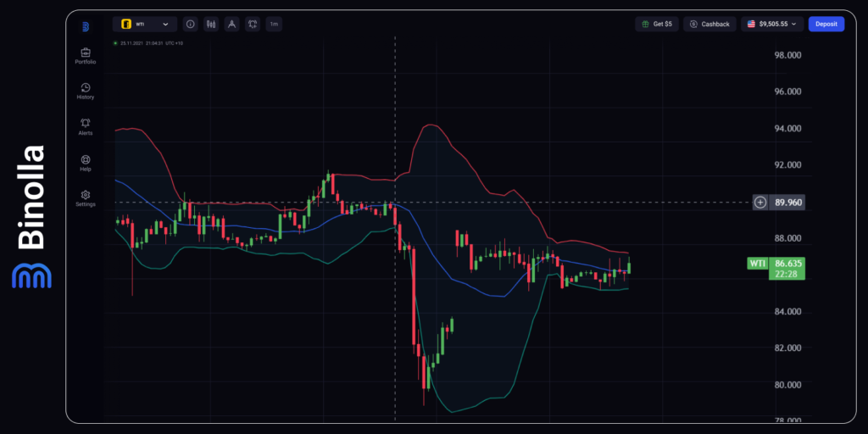
Task: Expand the WTI asset selector
Action: point(145,24)
